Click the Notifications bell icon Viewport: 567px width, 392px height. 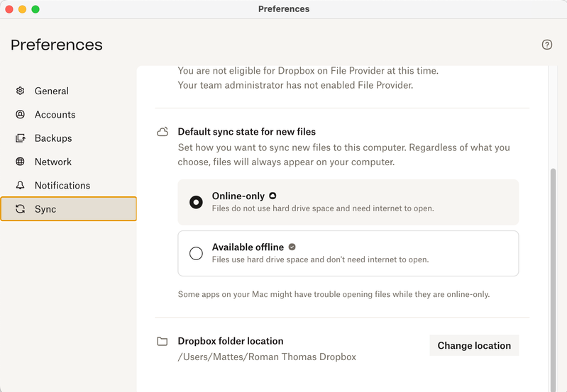(21, 185)
